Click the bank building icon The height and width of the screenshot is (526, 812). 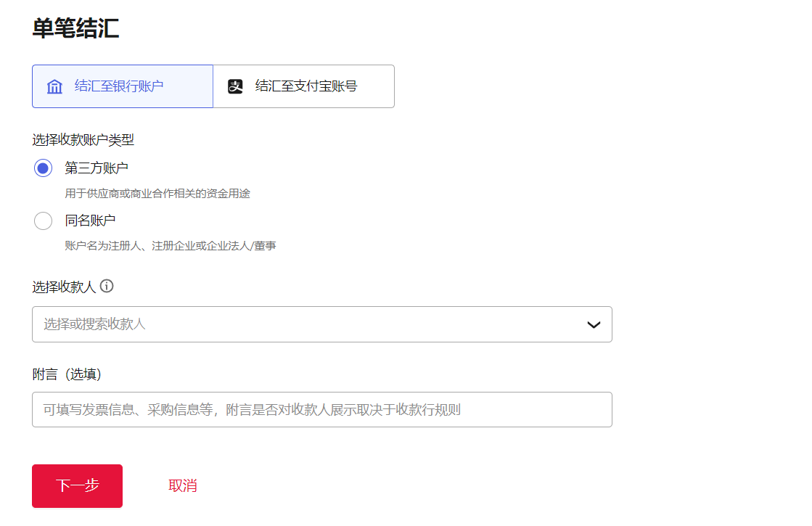[54, 86]
